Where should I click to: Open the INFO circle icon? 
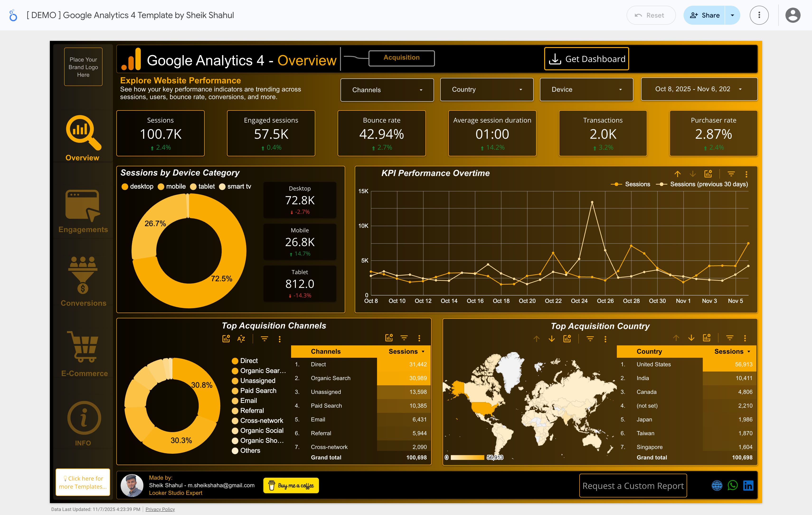[x=84, y=418]
